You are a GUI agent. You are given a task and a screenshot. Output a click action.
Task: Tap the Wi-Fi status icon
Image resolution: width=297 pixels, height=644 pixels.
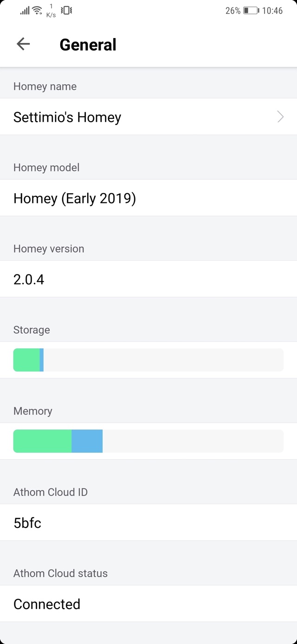(38, 10)
